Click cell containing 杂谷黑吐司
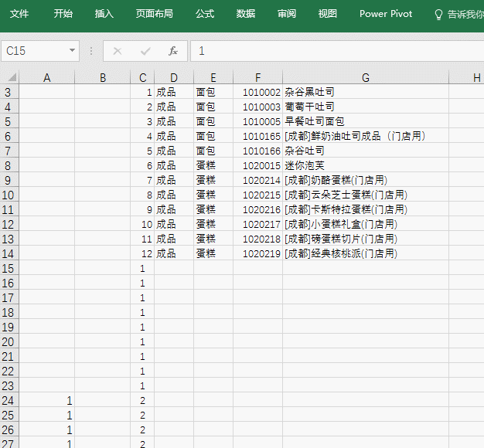This screenshot has height=448, width=484. point(309,92)
